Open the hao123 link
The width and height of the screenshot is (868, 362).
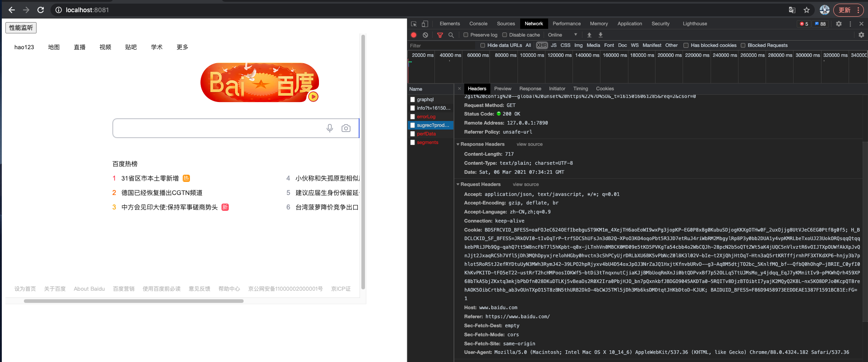(24, 47)
